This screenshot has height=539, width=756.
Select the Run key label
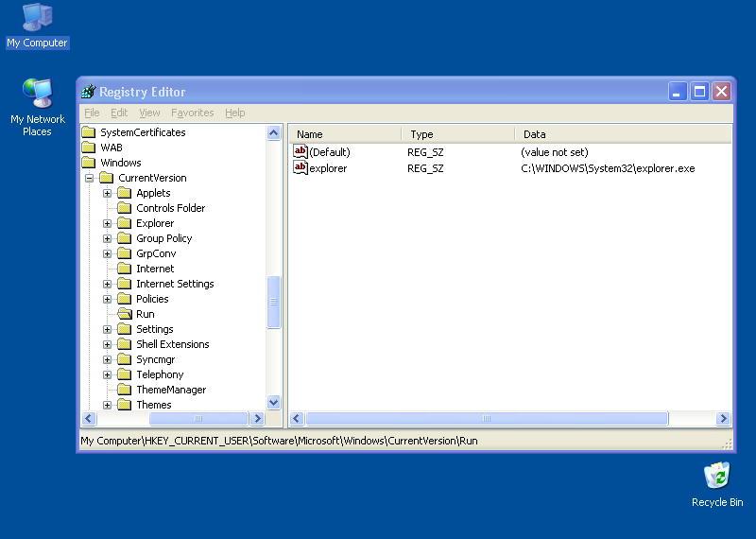(x=146, y=314)
